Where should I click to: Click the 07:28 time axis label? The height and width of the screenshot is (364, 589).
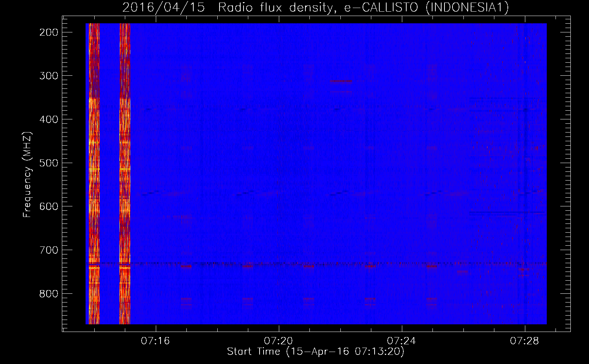point(525,341)
